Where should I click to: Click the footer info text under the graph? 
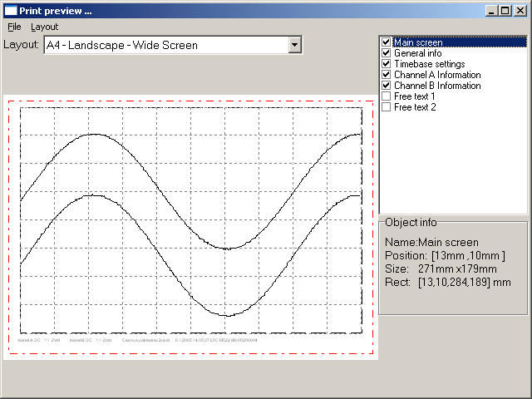[137, 340]
